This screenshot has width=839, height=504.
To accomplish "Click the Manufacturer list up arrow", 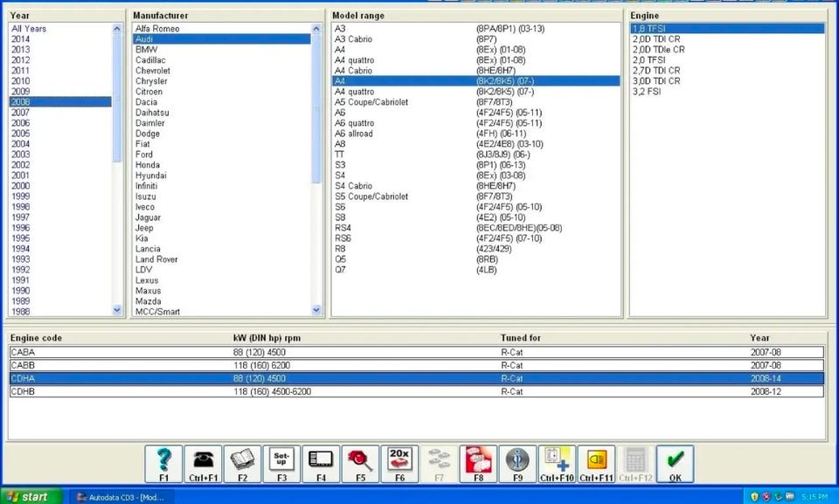I will click(316, 28).
